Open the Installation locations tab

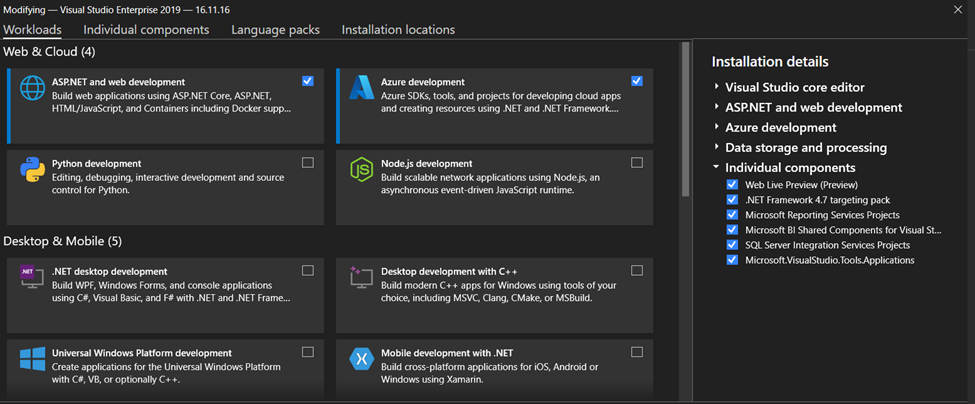398,29
